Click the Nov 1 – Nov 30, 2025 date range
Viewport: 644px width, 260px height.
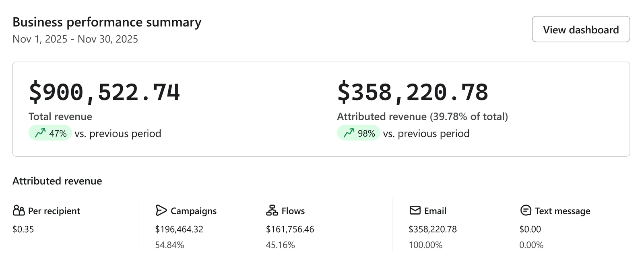point(75,39)
